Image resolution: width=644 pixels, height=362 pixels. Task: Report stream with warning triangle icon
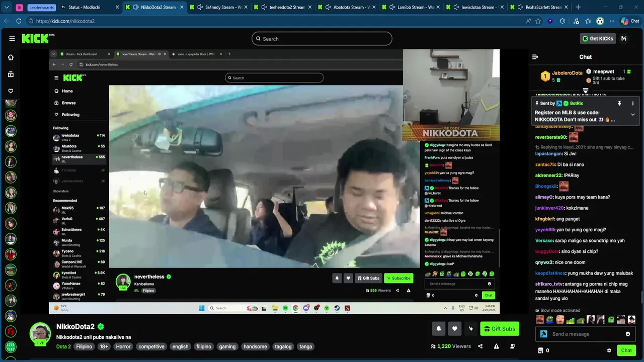click(x=496, y=346)
